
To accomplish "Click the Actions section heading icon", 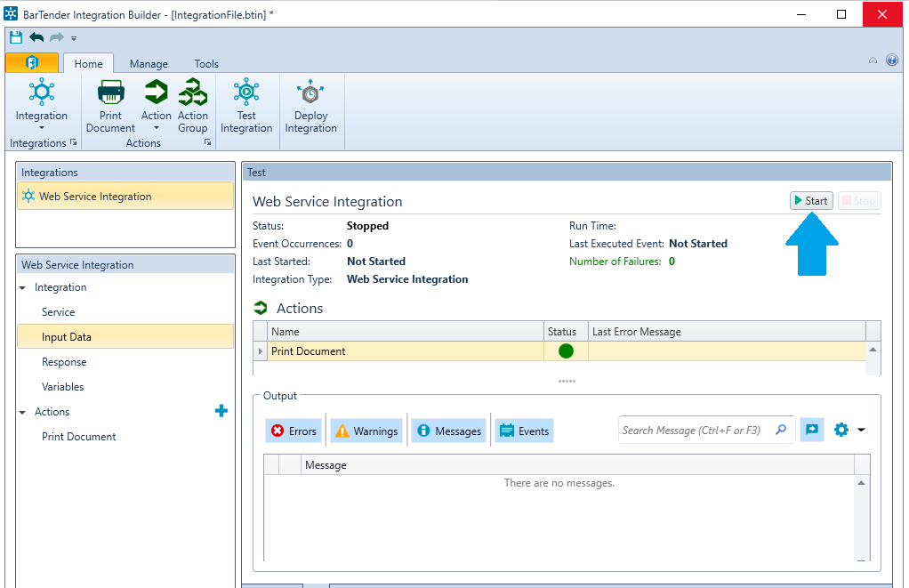I will [x=261, y=308].
